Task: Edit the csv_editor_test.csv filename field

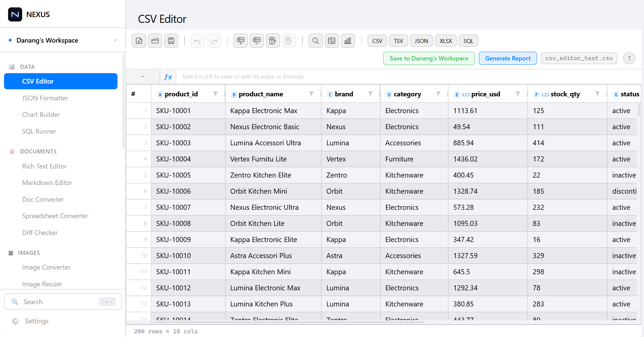Action: [579, 58]
